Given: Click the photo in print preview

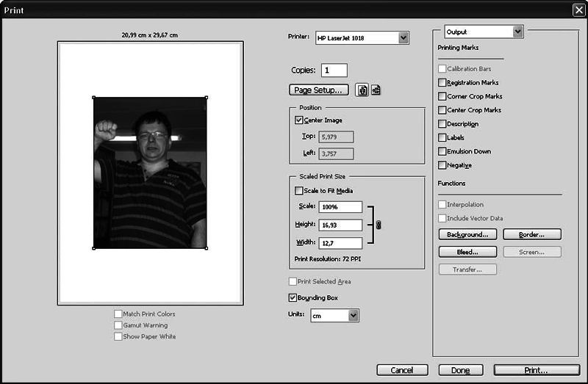Looking at the screenshot, I should (150, 173).
